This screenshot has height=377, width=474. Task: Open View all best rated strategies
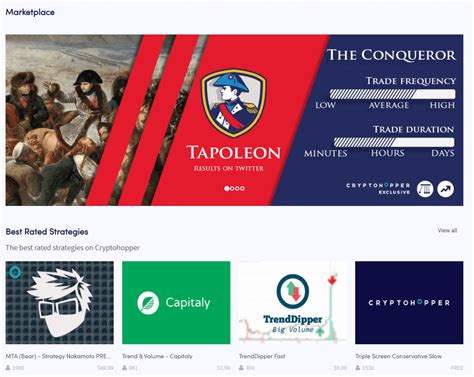447,230
